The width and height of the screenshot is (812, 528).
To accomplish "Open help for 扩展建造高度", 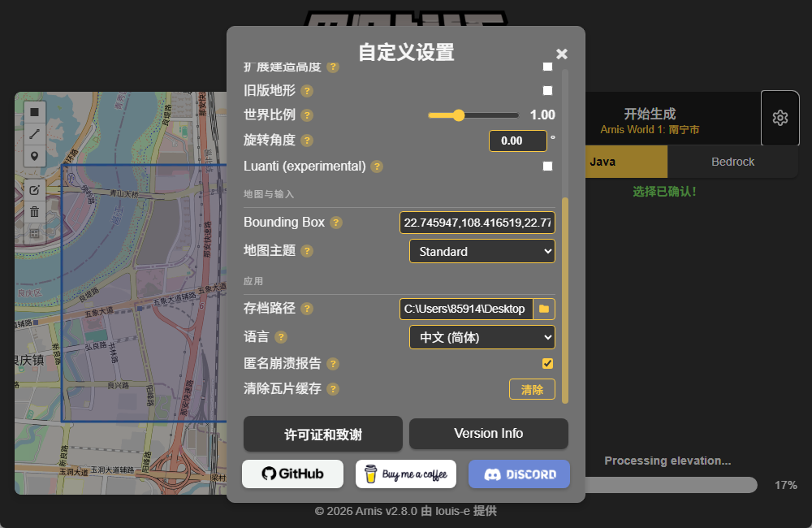I will (333, 67).
